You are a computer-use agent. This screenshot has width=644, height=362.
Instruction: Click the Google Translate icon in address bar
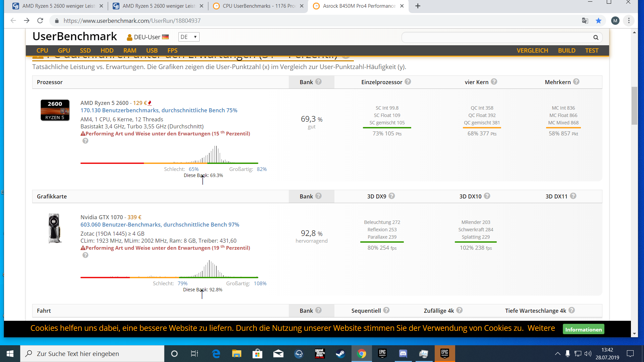click(585, 21)
